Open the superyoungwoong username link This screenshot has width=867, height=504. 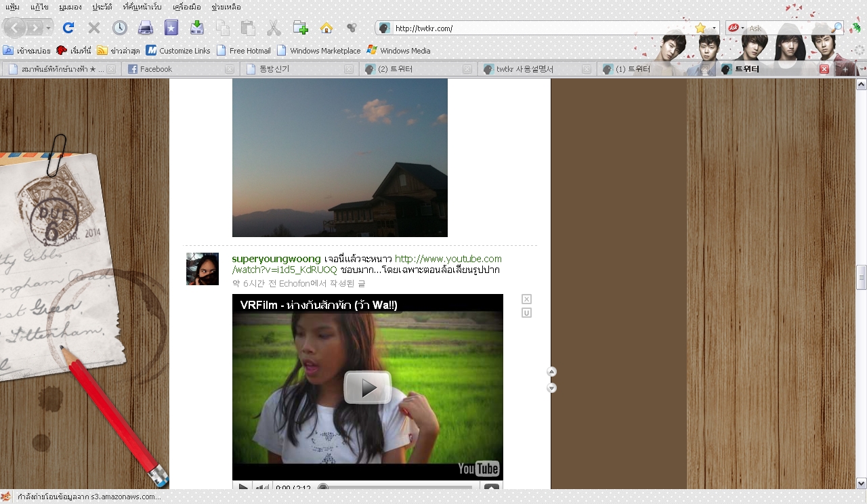(x=276, y=259)
